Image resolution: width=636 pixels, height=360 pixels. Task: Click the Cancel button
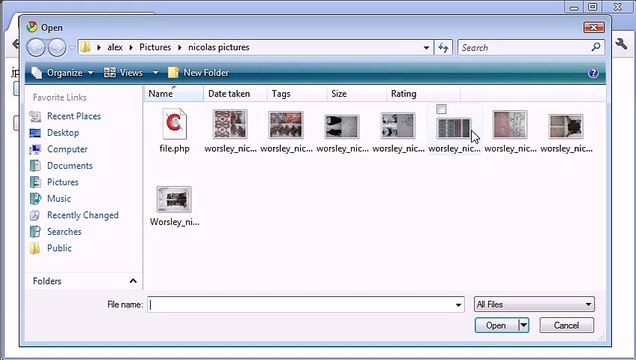coord(567,326)
